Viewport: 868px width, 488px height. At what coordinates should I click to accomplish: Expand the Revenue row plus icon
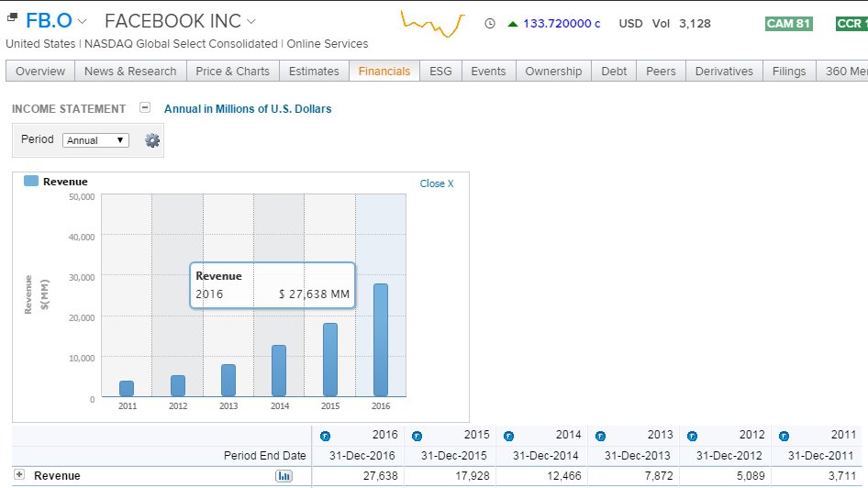tap(19, 475)
